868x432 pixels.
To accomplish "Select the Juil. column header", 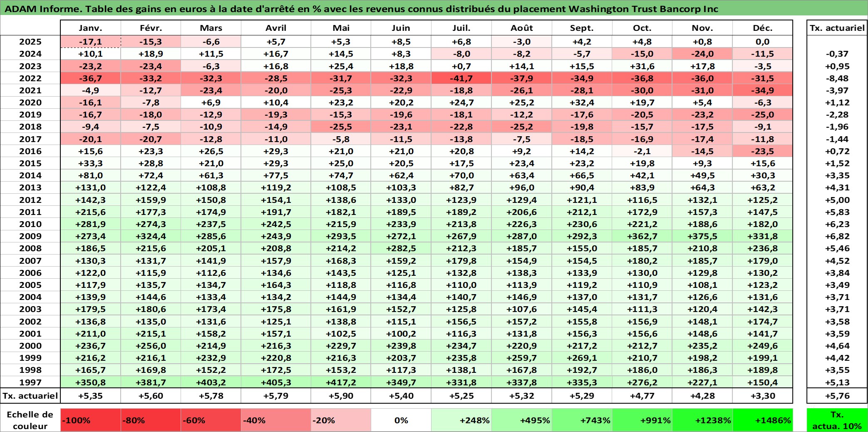I will (461, 28).
